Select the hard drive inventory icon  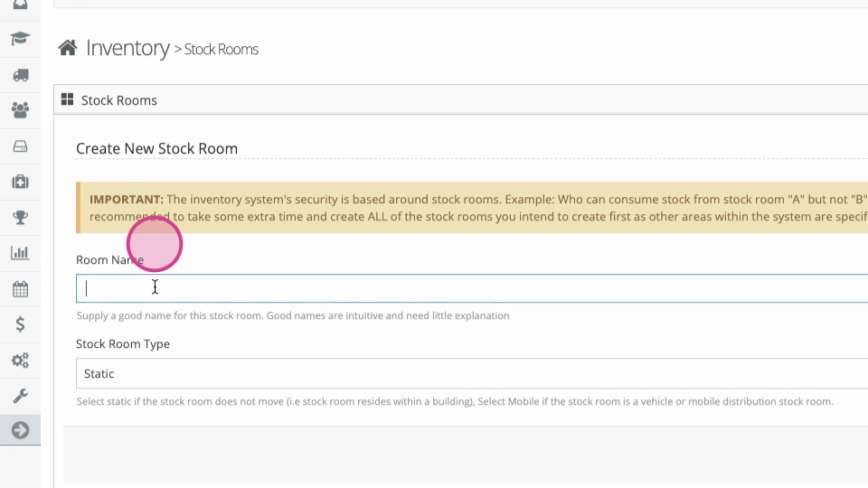20,146
